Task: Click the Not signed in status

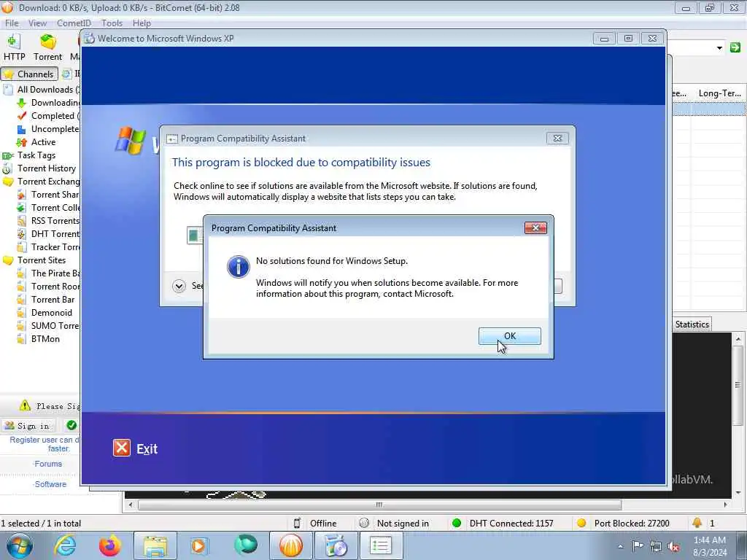Action: point(393,524)
